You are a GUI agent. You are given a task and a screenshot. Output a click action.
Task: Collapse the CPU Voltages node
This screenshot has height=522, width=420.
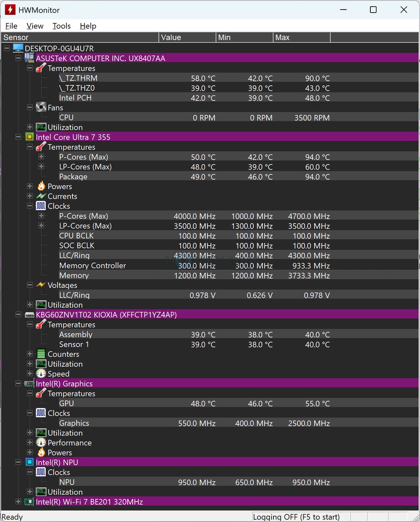click(x=30, y=285)
